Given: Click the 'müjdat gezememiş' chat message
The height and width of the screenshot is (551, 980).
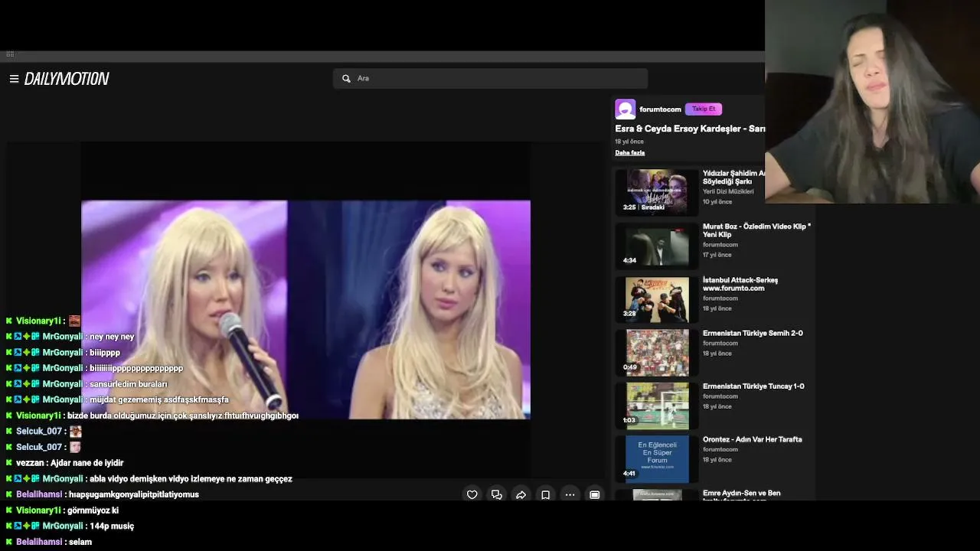Looking at the screenshot, I should (x=159, y=399).
